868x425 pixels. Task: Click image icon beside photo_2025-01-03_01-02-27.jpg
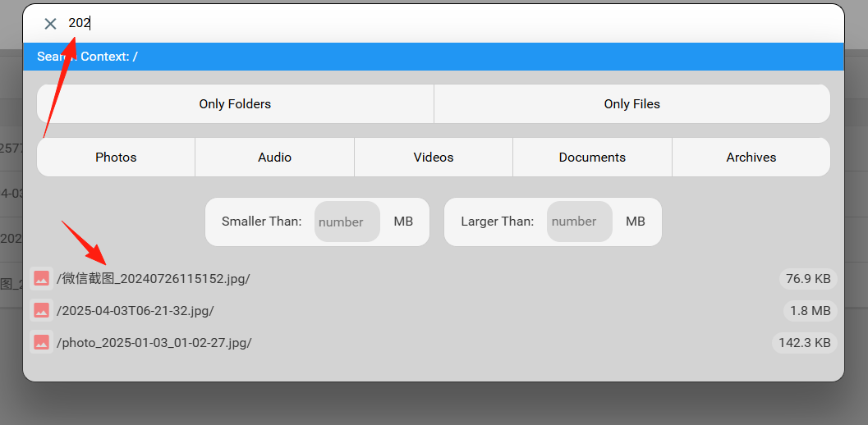click(42, 342)
